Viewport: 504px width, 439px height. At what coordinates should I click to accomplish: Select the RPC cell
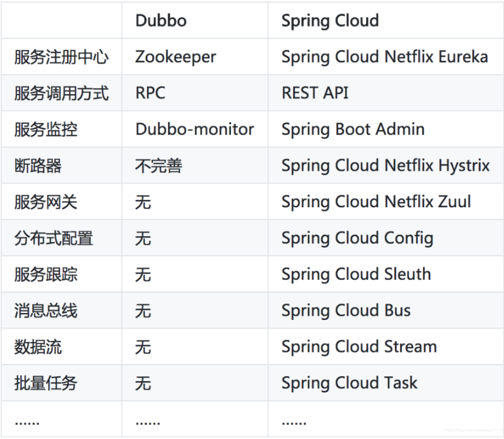150,93
